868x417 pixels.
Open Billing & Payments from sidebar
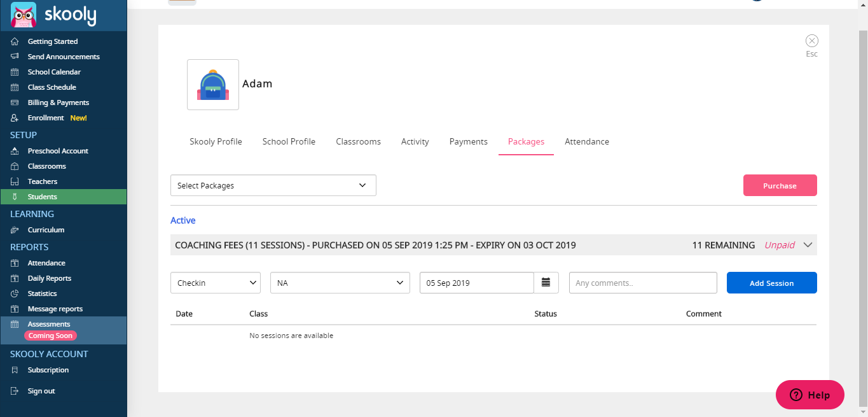(59, 102)
